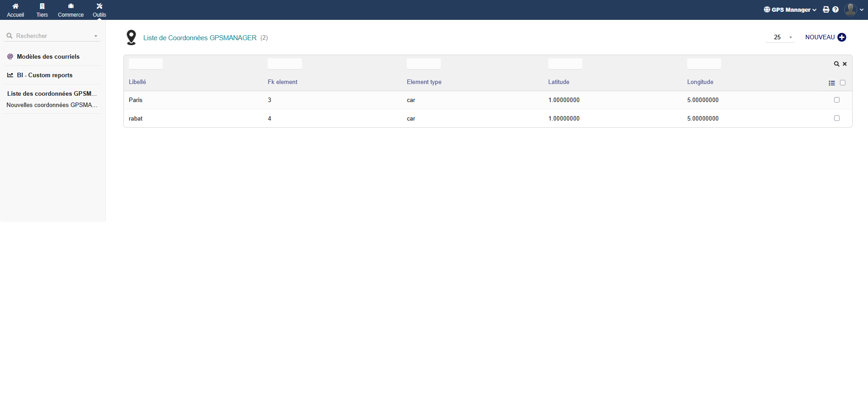Select Modèles des courriels in sidebar

pos(48,56)
